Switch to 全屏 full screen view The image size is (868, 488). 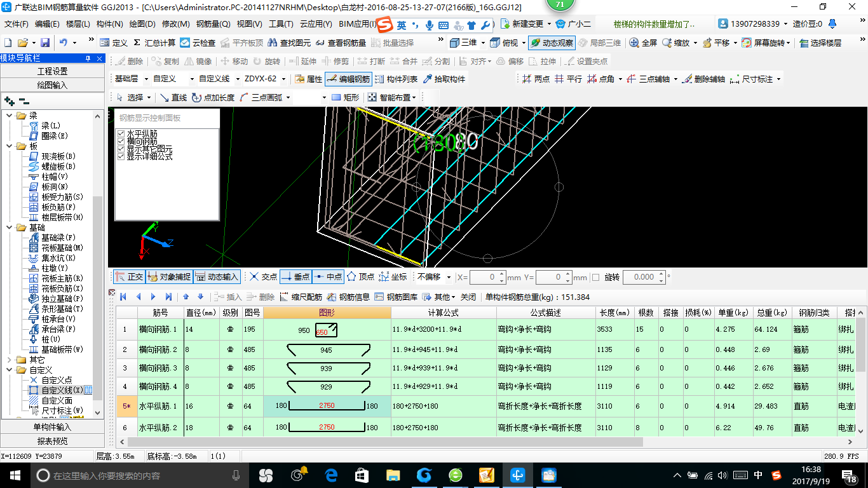[x=643, y=43]
